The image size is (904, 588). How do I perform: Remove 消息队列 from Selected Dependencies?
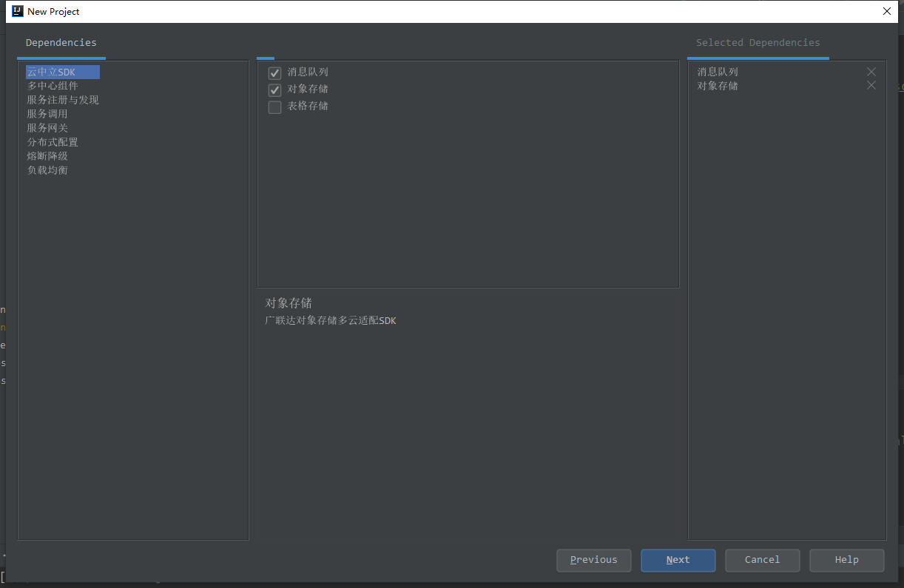pyautogui.click(x=871, y=72)
